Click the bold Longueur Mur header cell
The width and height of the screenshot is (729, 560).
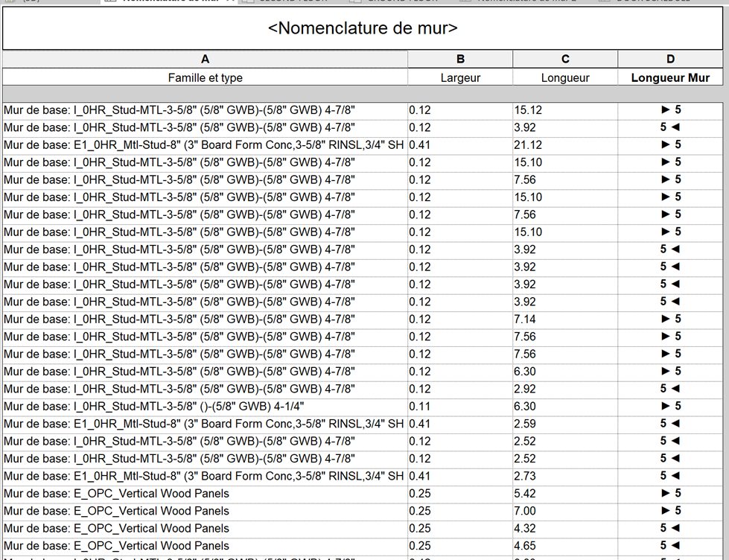click(670, 77)
